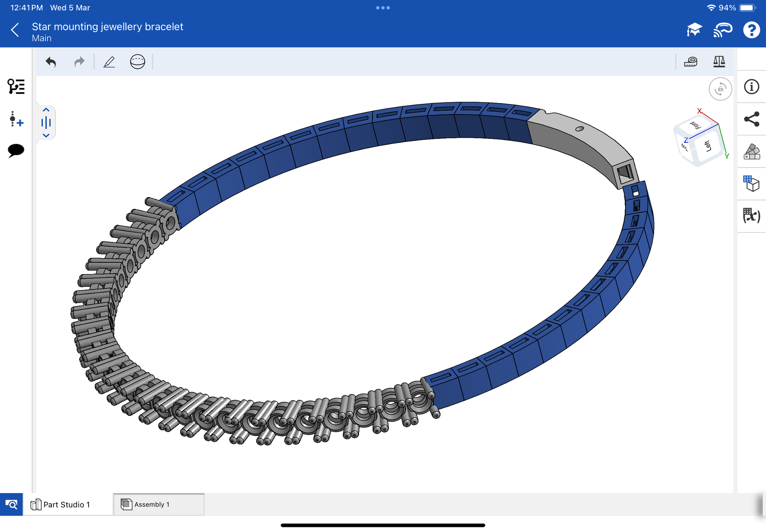Click the Redo arrow in the toolbar
The height and width of the screenshot is (532, 766).
tap(79, 62)
